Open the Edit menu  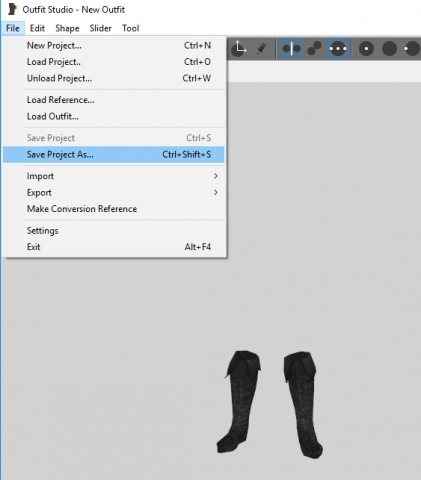point(37,28)
